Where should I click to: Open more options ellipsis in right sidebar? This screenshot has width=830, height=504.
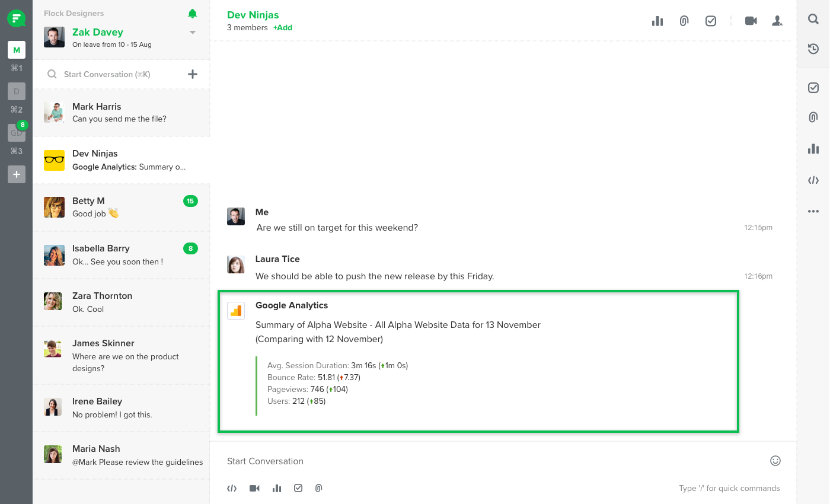pyautogui.click(x=813, y=211)
